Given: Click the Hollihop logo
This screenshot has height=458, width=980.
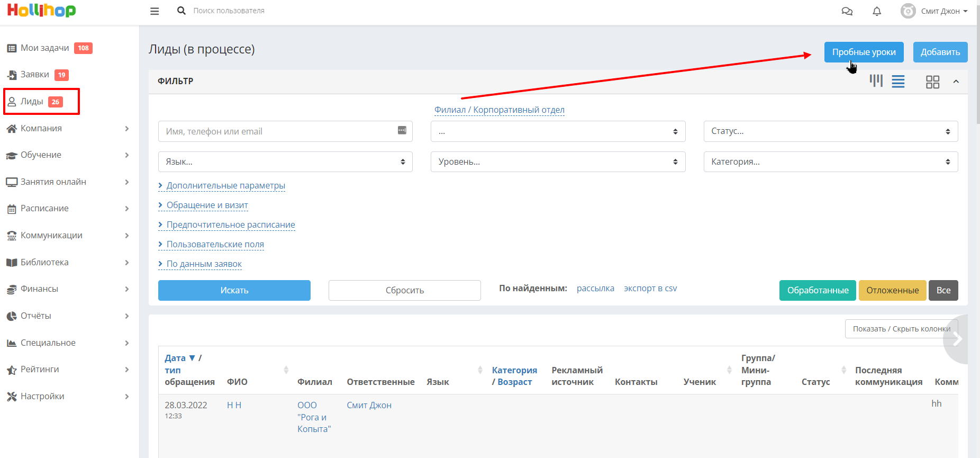Looking at the screenshot, I should [41, 11].
